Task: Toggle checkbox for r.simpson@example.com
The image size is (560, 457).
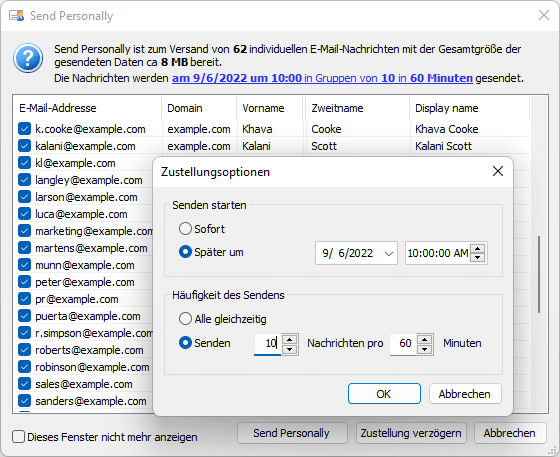Action: click(x=24, y=333)
